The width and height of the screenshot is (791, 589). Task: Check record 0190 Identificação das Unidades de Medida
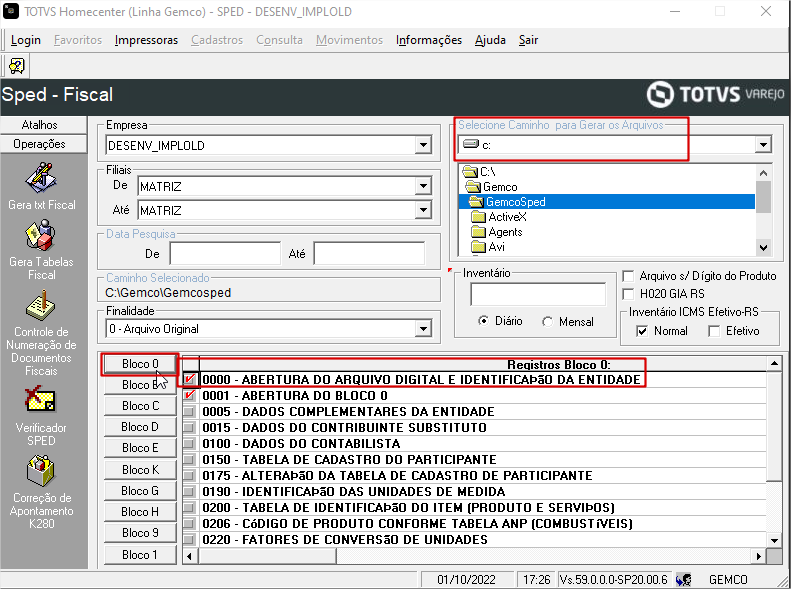click(x=190, y=492)
